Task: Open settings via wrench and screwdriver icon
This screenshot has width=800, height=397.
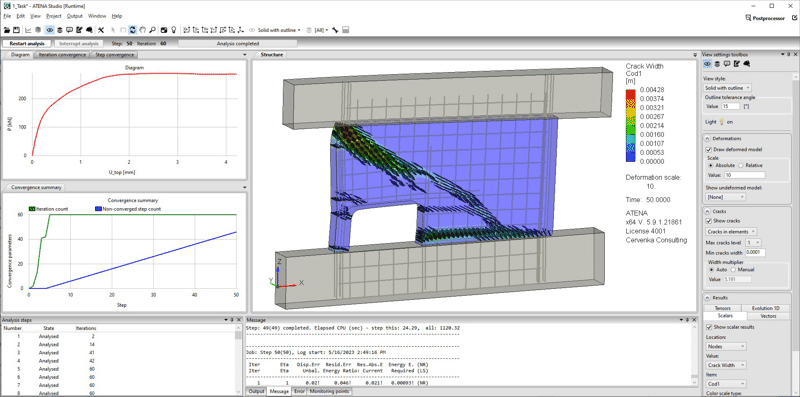Action: tap(101, 30)
